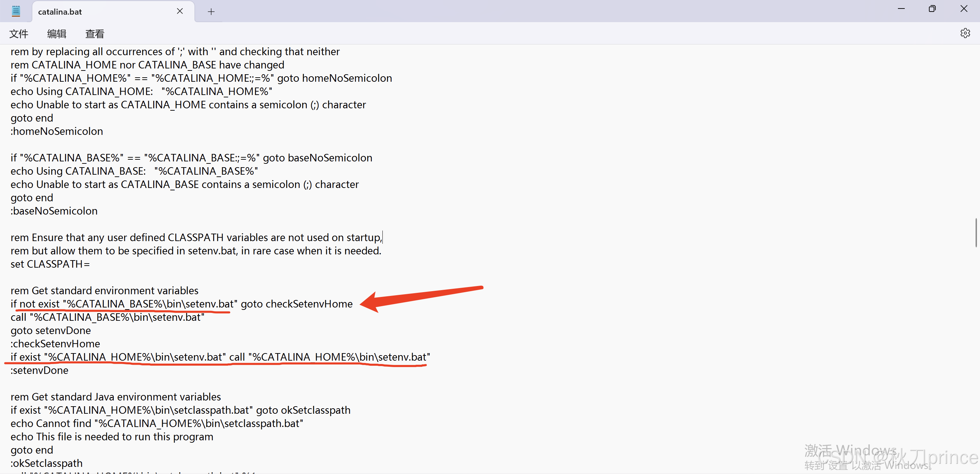Image resolution: width=980 pixels, height=474 pixels.
Task: Click the ':okSetclasspath' label line
Action: tap(46, 463)
